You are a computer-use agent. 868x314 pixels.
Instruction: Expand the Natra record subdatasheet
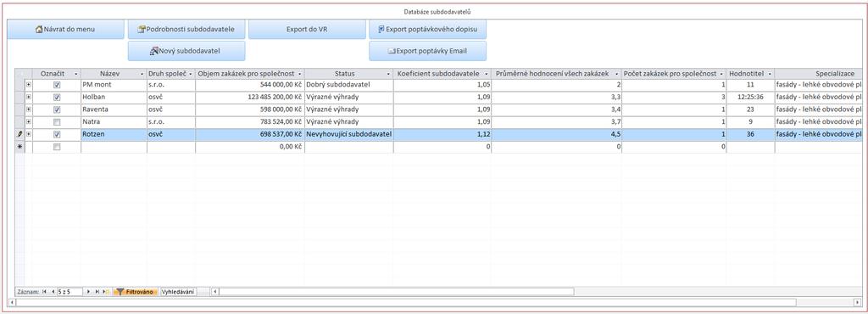(29, 122)
